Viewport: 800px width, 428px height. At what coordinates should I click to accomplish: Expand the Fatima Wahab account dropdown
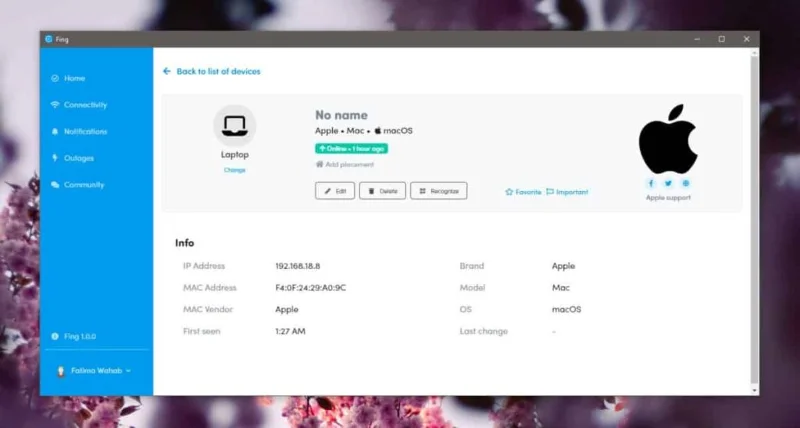tap(128, 371)
